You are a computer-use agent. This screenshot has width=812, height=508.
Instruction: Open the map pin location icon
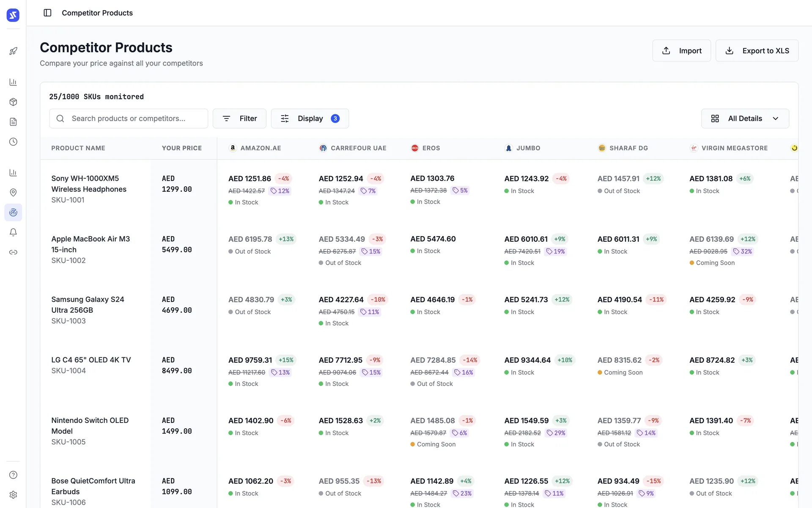coord(13,192)
